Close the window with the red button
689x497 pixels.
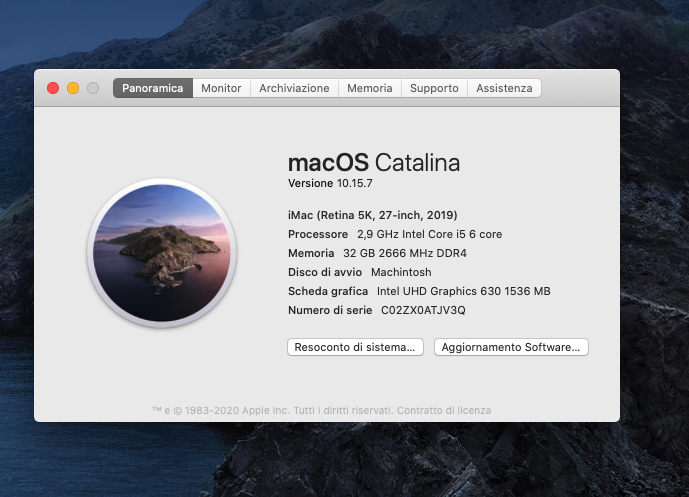click(53, 88)
